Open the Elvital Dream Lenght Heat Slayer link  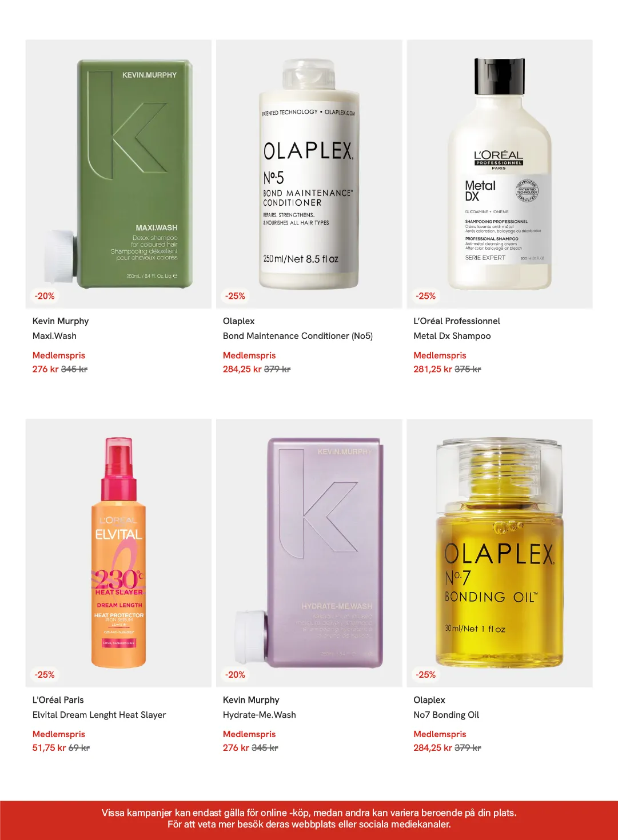click(99, 715)
